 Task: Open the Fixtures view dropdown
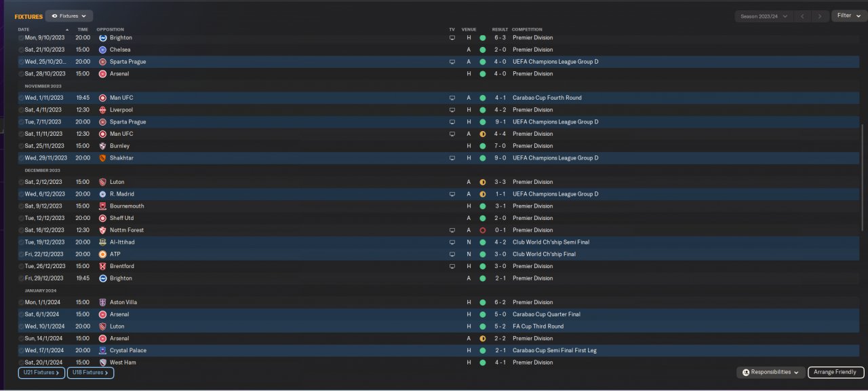[x=69, y=16]
